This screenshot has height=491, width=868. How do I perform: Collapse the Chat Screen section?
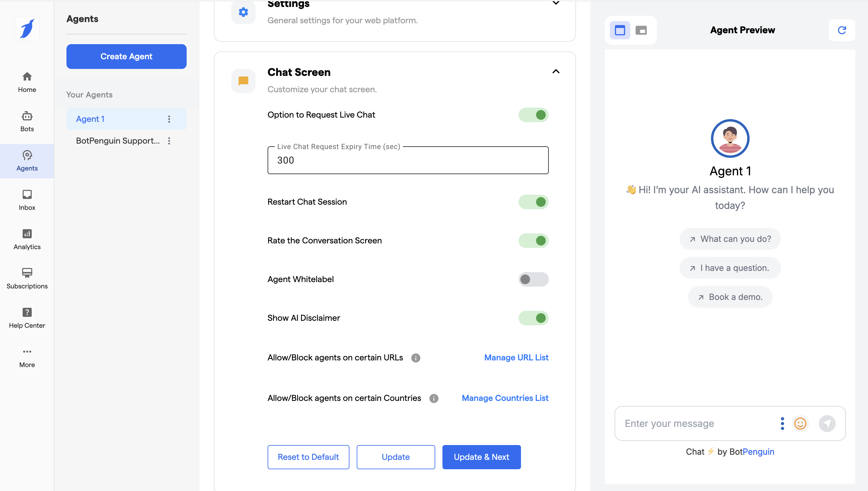click(556, 71)
